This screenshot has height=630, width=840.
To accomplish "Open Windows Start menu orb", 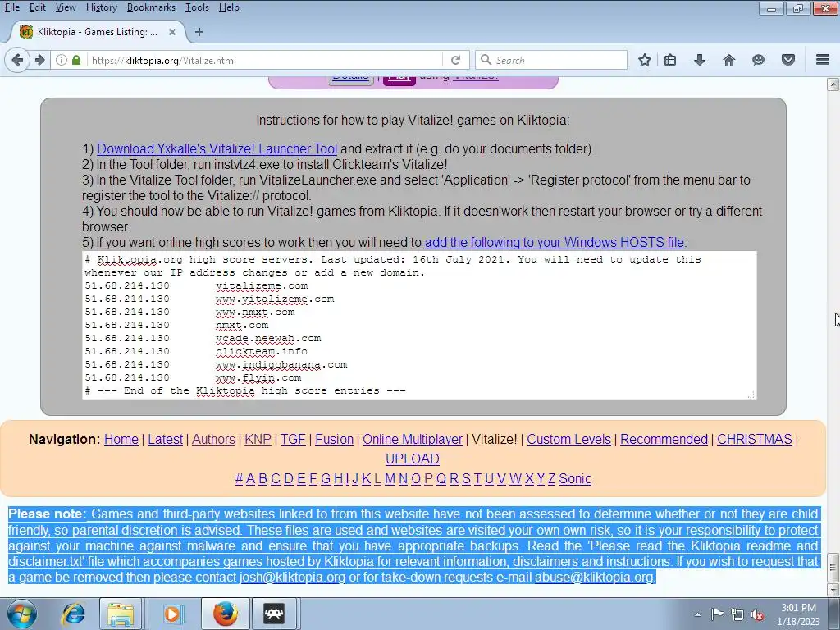I will [x=22, y=614].
